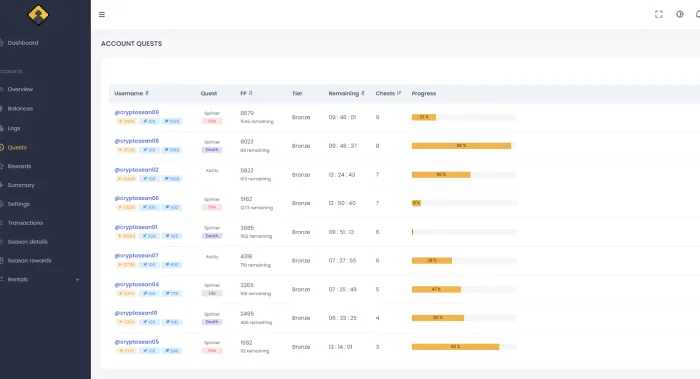Click first blue badge under @cryptosean01
700x379 pixels.
point(149,236)
